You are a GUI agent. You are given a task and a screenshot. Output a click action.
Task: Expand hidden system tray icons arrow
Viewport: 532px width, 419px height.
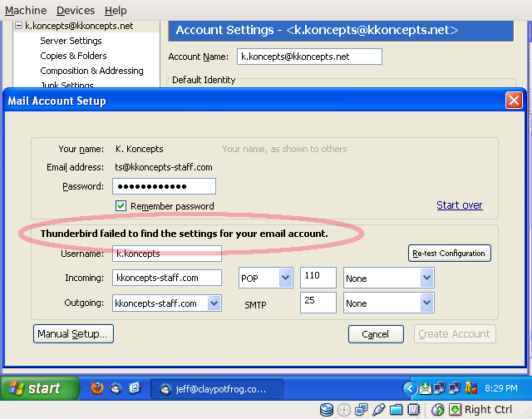tap(410, 388)
